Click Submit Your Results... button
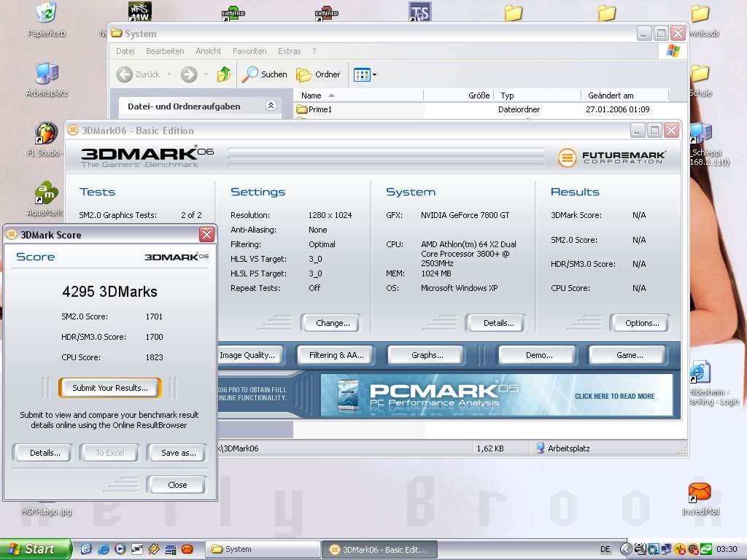Screen dimensions: 747x560 (110, 388)
